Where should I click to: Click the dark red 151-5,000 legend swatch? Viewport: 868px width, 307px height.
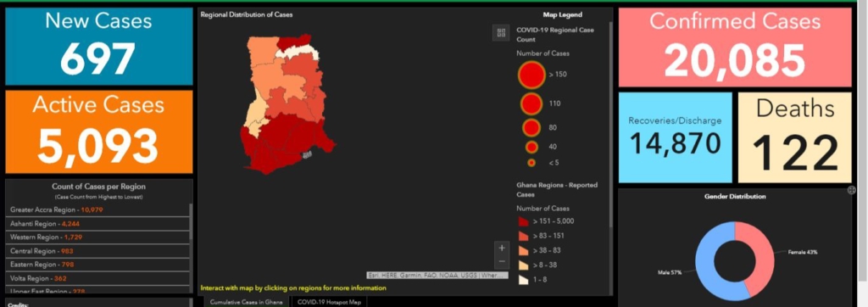coord(523,221)
